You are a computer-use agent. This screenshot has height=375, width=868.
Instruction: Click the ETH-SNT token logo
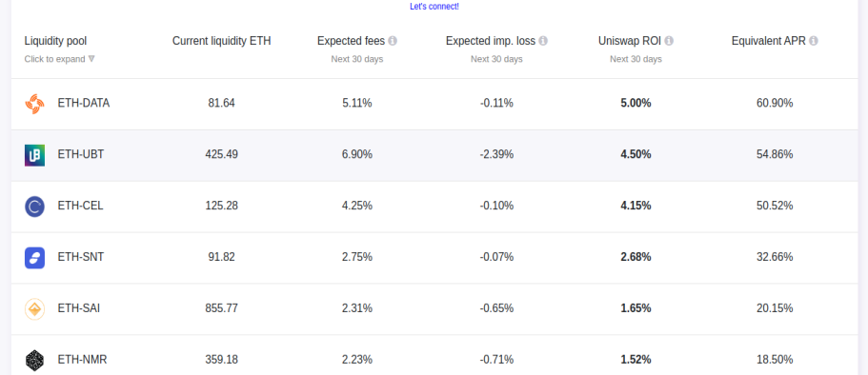coord(35,258)
